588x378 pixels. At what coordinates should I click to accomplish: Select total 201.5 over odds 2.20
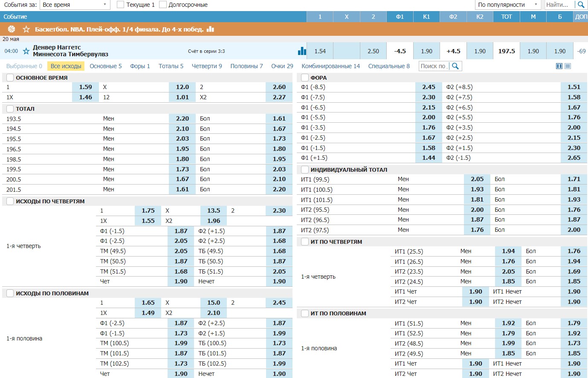[279, 189]
